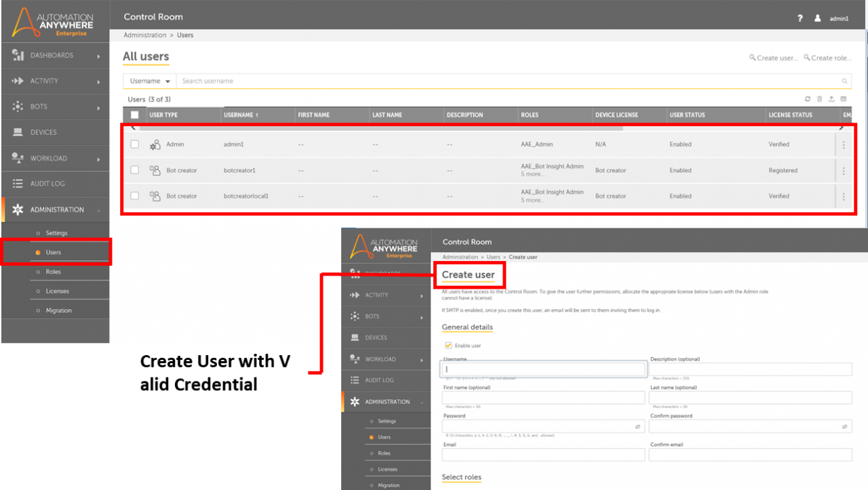Viewport: 868px width, 490px height.
Task: Select the checkbox for the admin1 row
Action: 135,144
